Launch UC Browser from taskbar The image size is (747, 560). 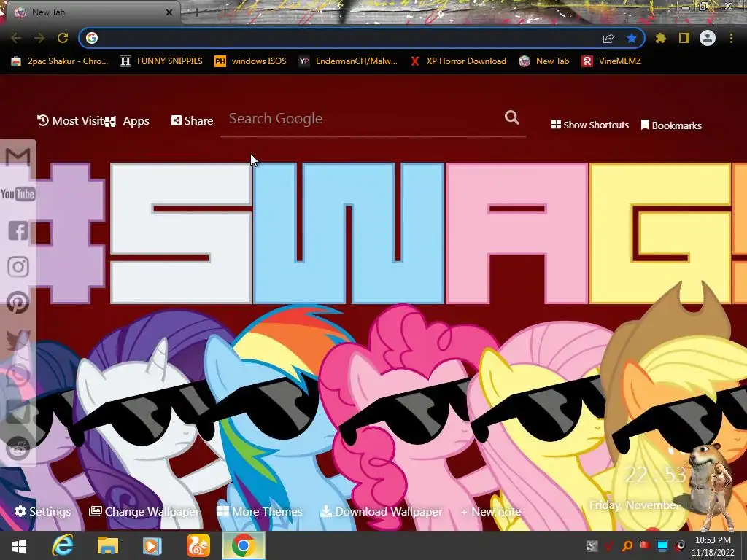[x=198, y=545]
